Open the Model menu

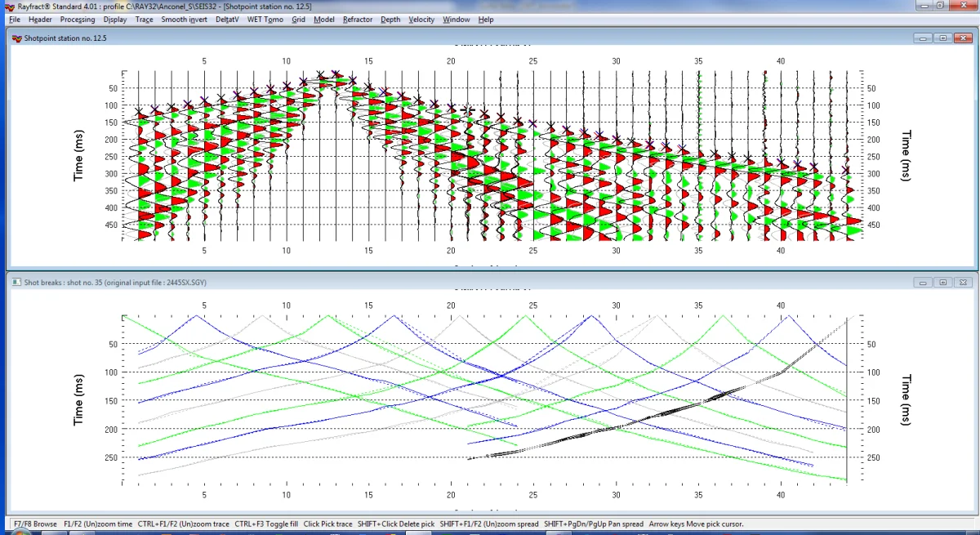coord(324,19)
